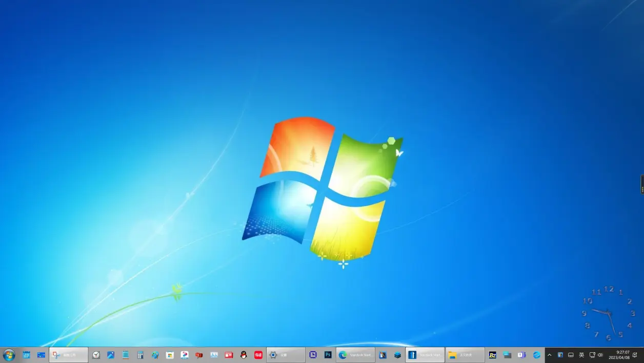
Task: Open the blue stacked-layers taskbar app
Action: (397, 355)
